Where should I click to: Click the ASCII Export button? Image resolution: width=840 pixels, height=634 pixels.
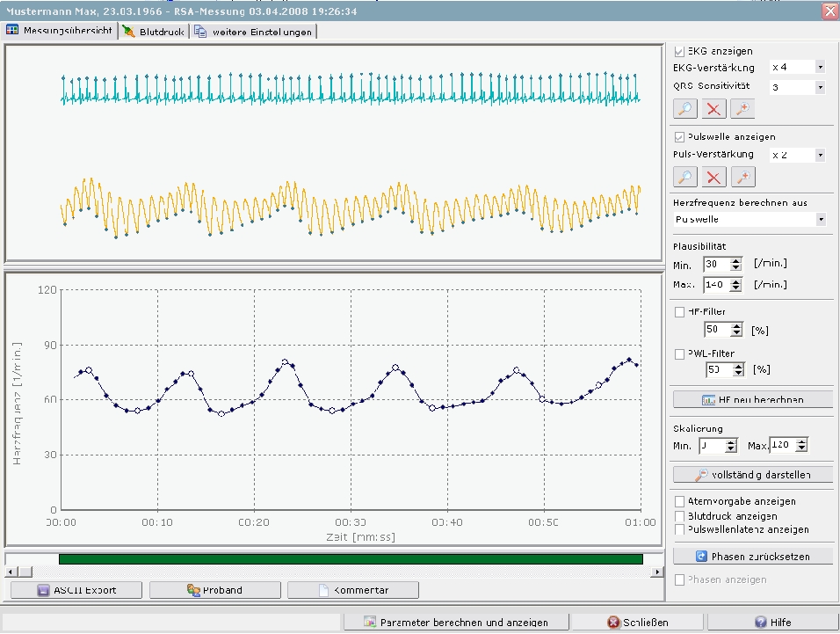click(x=76, y=590)
